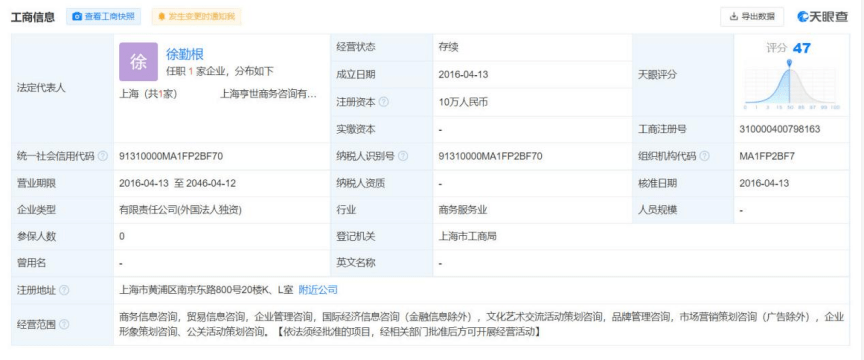Click the help icon beside 纳税人识别号
Image resolution: width=864 pixels, height=360 pixels.
point(403,156)
